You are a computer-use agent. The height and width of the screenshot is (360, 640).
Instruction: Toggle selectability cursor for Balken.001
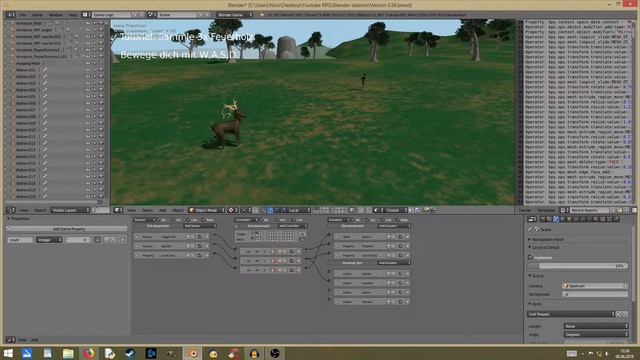point(94,70)
